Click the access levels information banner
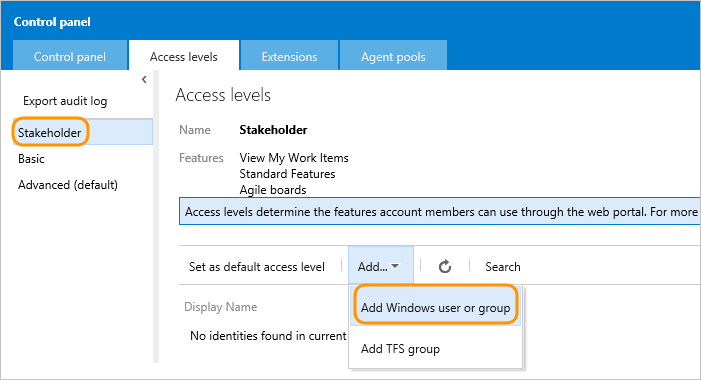701x380 pixels. (x=439, y=211)
